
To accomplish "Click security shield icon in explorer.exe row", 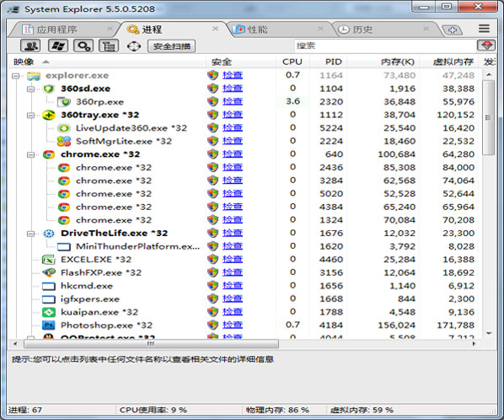I will [x=212, y=75].
